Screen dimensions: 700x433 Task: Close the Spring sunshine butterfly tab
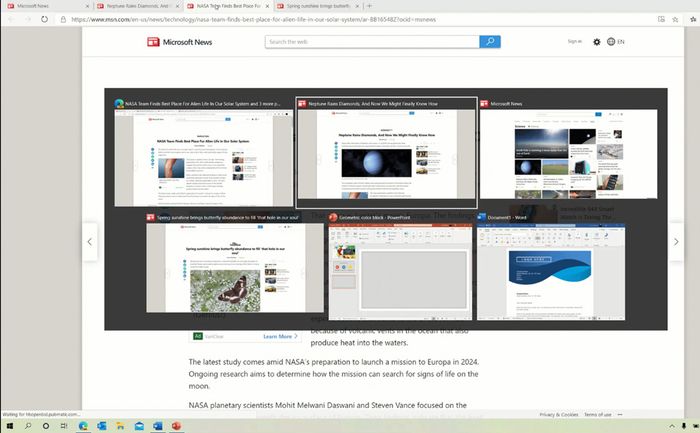[x=357, y=6]
